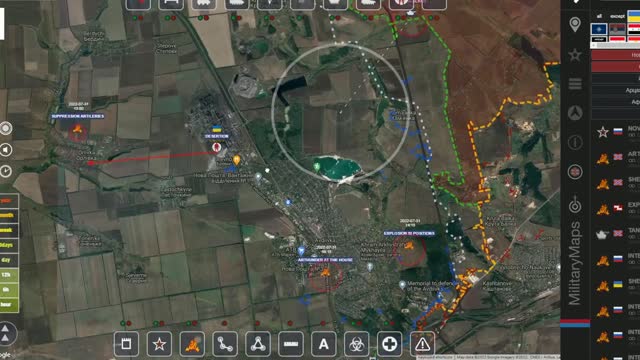Select the '3days' time filter
The height and width of the screenshot is (360, 640).
click(8, 245)
